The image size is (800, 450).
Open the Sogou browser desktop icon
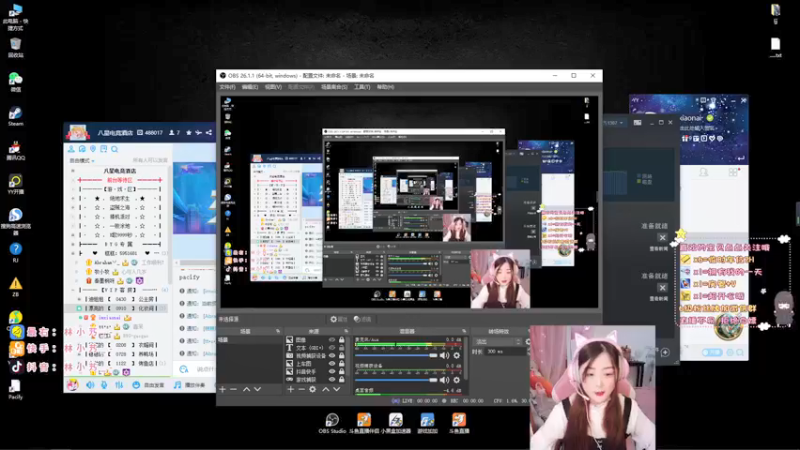coord(15,220)
